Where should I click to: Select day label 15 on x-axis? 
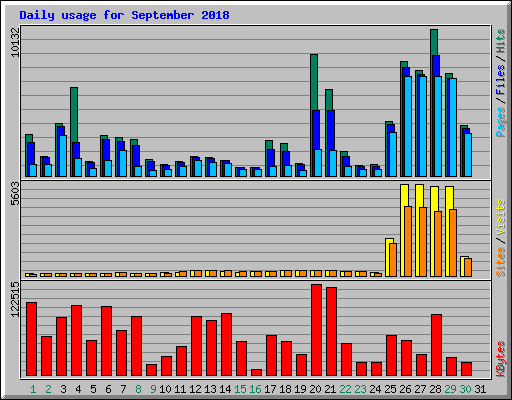(x=240, y=389)
